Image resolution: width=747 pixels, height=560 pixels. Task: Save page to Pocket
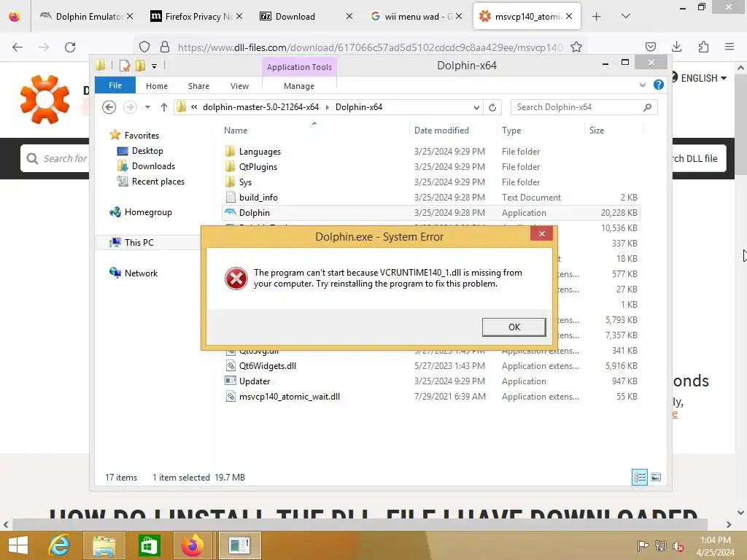(650, 47)
